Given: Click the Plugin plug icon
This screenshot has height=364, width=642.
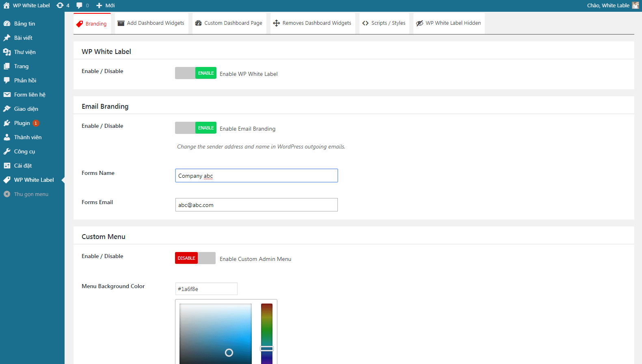Looking at the screenshot, I should tap(7, 123).
